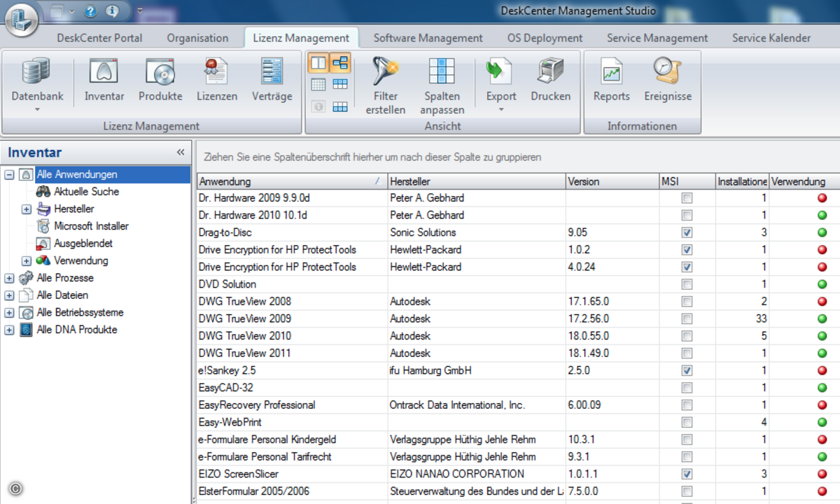Toggle MSI checkbox for Dr. Hardware 2009 9.9.0d

point(687,198)
